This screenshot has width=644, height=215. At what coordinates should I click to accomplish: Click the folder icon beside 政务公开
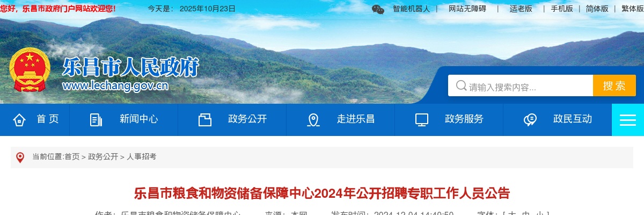(x=204, y=120)
